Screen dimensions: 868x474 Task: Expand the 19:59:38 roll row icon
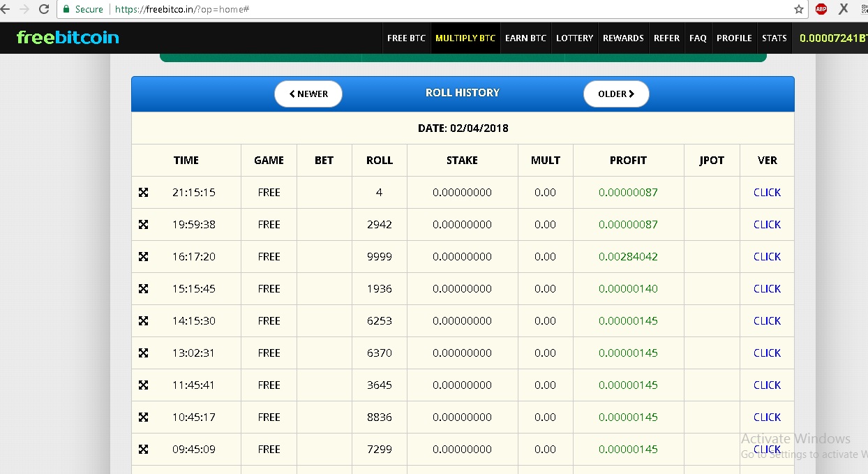pos(143,225)
